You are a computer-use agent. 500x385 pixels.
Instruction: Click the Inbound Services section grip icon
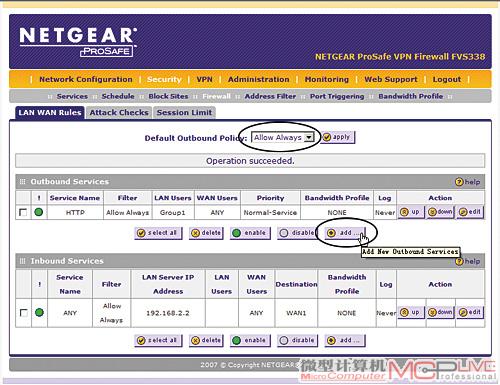pyautogui.click(x=22, y=261)
